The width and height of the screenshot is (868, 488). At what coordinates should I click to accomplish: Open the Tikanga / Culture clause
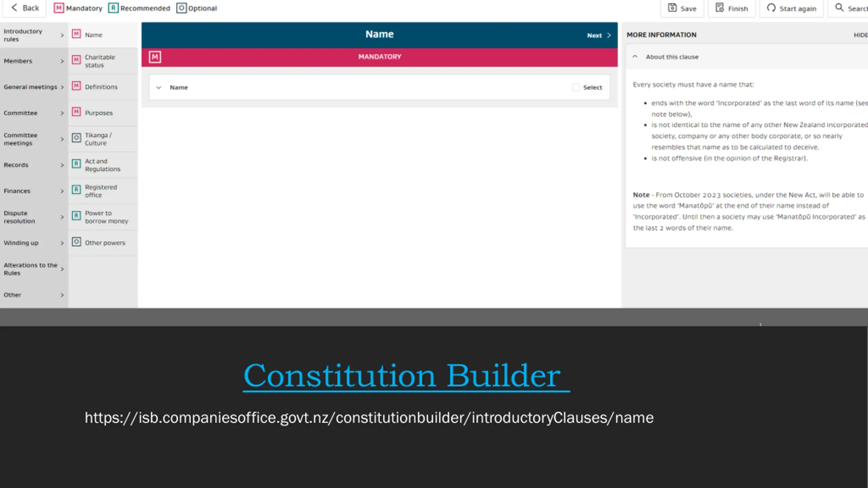click(x=103, y=139)
